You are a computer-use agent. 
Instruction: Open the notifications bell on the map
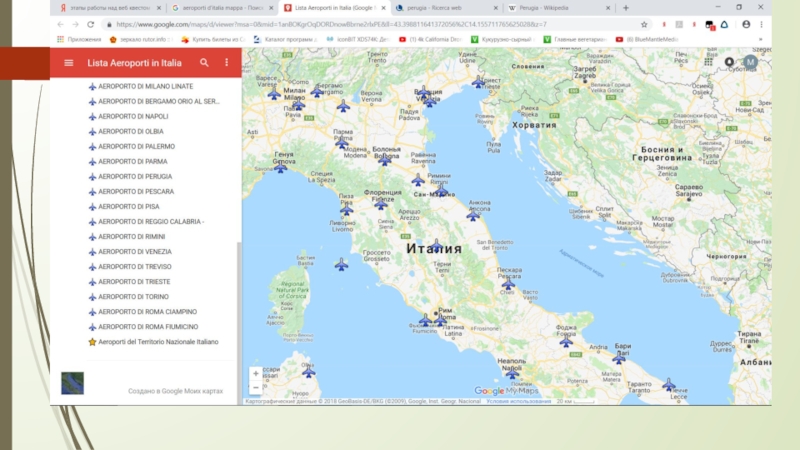(730, 61)
